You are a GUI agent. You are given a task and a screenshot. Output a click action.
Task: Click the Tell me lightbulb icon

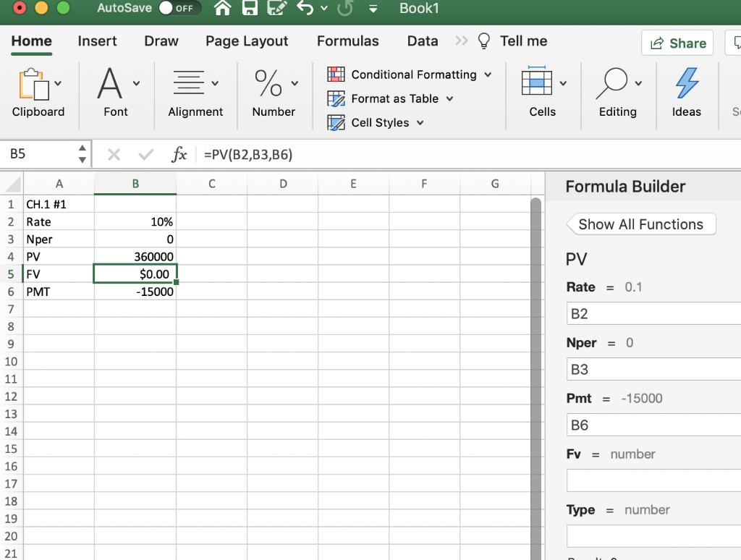pyautogui.click(x=484, y=41)
